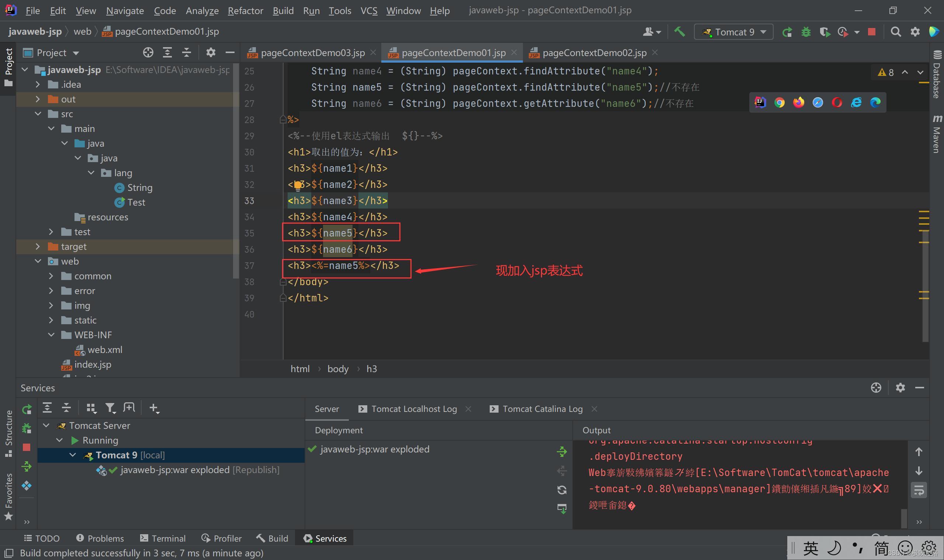
Task: Click the body breadcrumb below editor
Action: tap(338, 369)
